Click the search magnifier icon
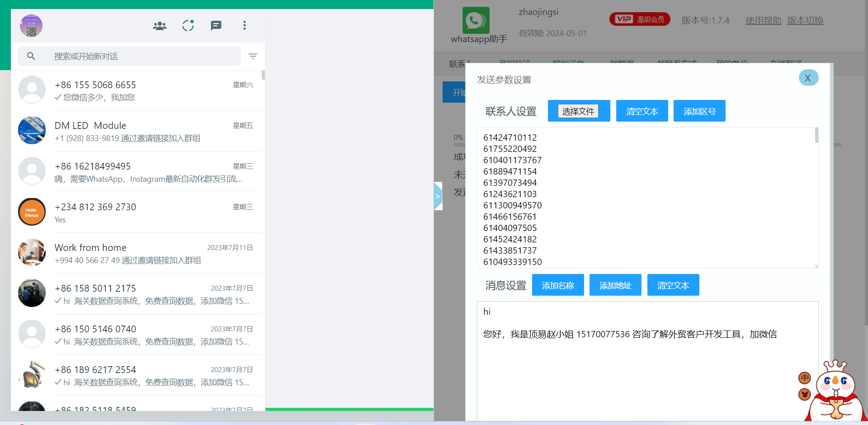868x425 pixels. (x=31, y=57)
